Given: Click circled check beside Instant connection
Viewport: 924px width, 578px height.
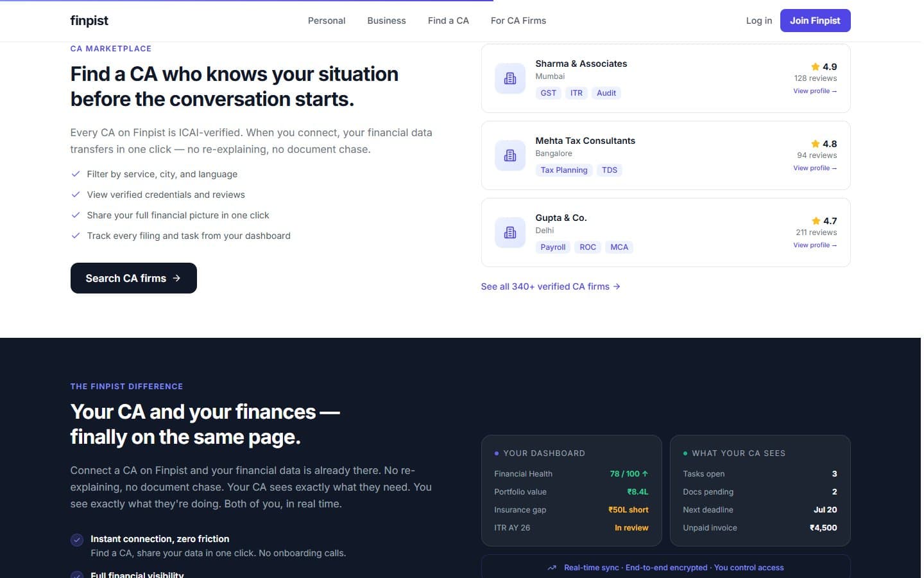Looking at the screenshot, I should [77, 540].
